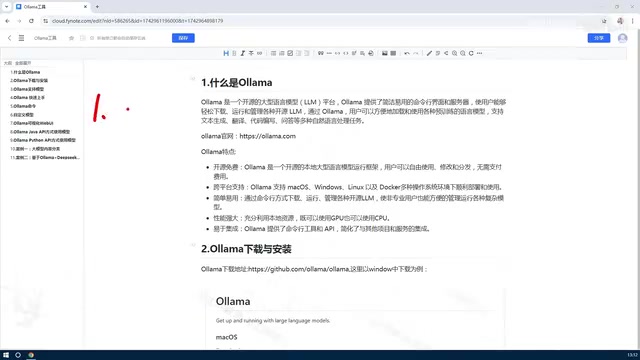Jump to outline item 9.Ollama Python API
The image size is (640, 360).
click(43, 140)
